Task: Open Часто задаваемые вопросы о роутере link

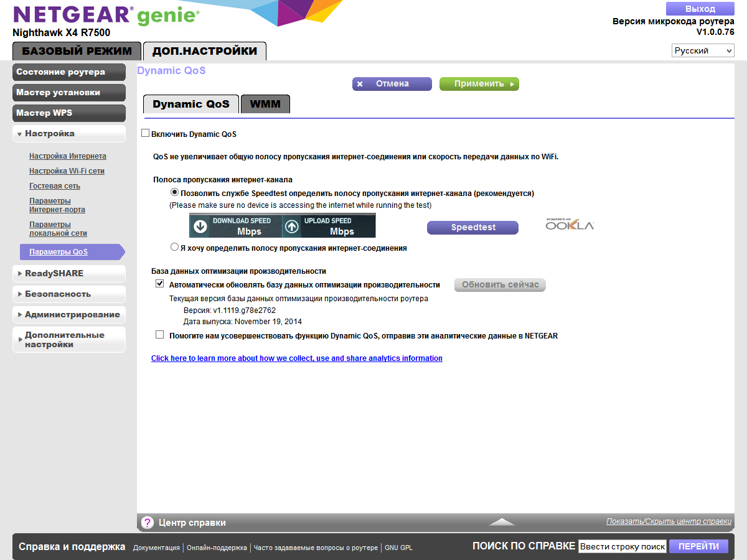Action: point(316,548)
